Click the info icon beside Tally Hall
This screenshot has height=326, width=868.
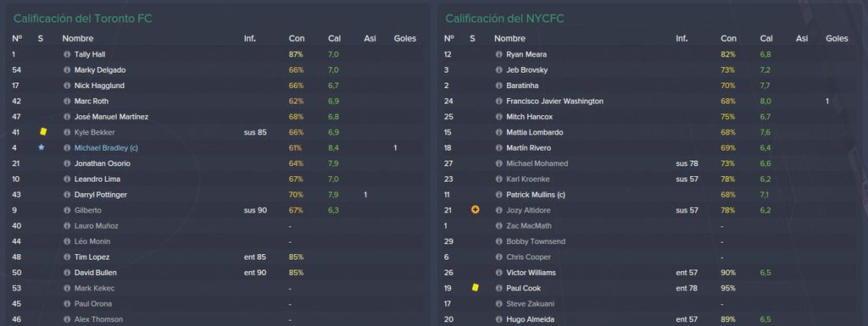(x=67, y=55)
